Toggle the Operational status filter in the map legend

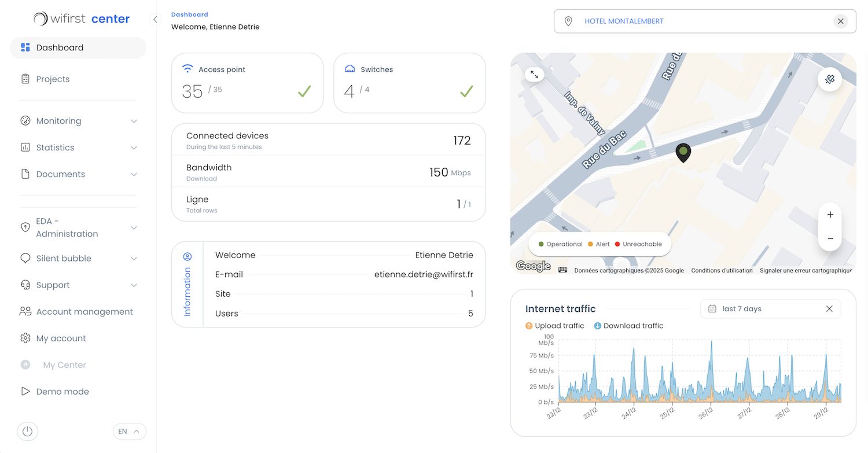pos(558,244)
